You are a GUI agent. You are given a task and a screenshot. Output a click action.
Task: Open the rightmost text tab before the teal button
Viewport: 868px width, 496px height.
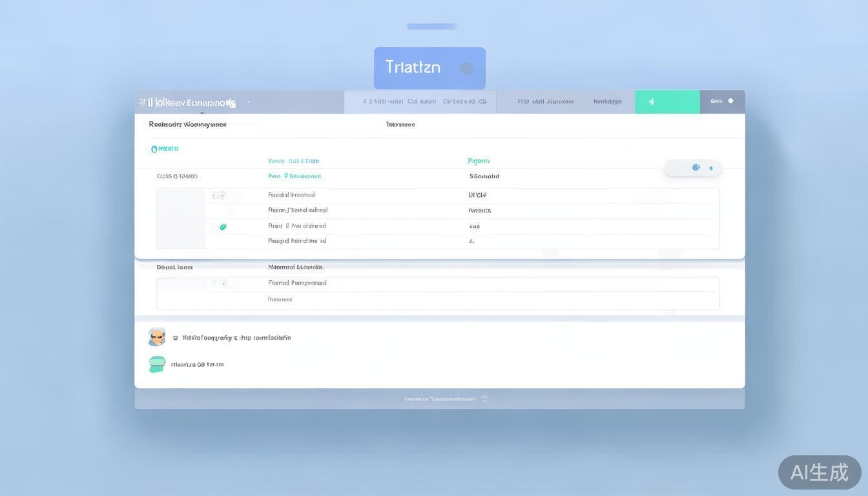click(x=607, y=102)
